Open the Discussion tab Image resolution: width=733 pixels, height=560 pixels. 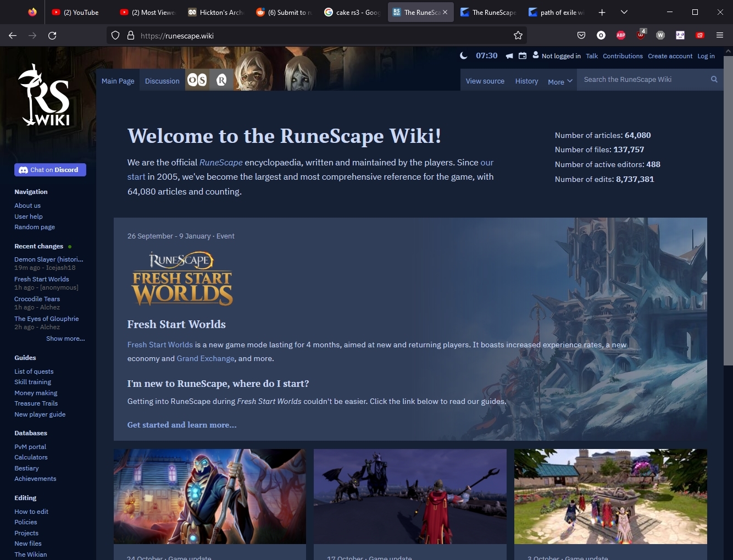coord(162,80)
